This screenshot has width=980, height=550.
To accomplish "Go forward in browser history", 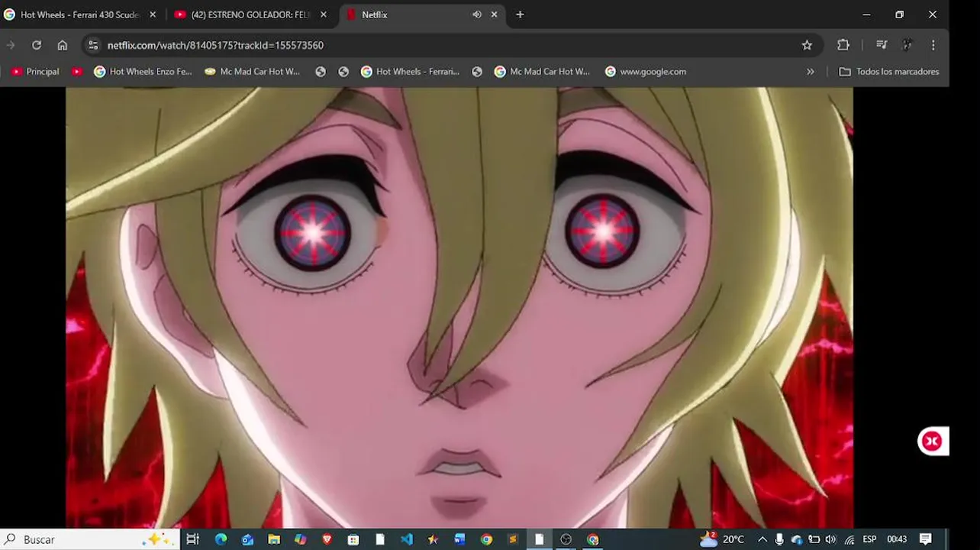I will click(x=11, y=45).
